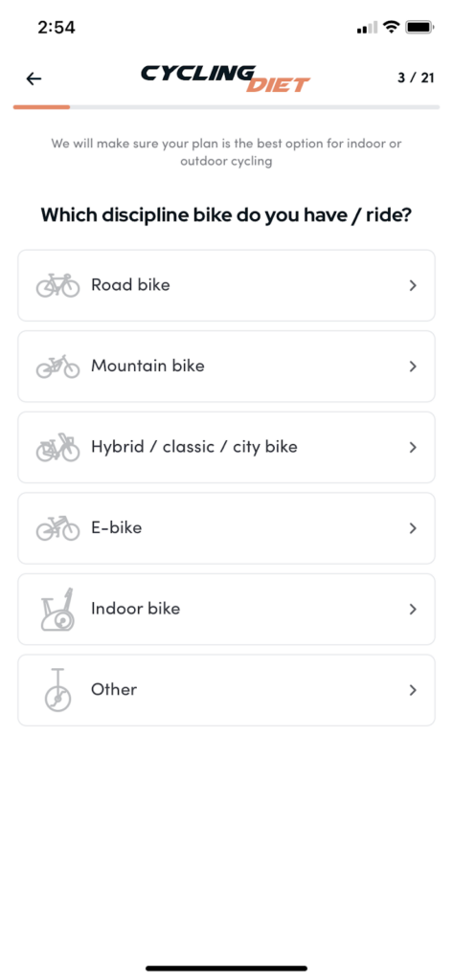Click the e-bike icon
453x980 pixels.
57,528
